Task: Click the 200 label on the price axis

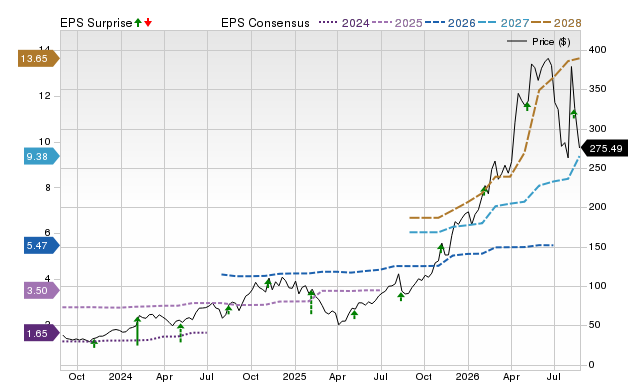Action: (x=598, y=207)
